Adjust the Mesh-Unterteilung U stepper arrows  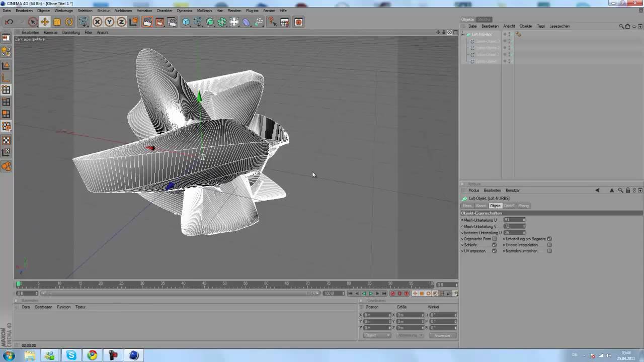(x=524, y=220)
